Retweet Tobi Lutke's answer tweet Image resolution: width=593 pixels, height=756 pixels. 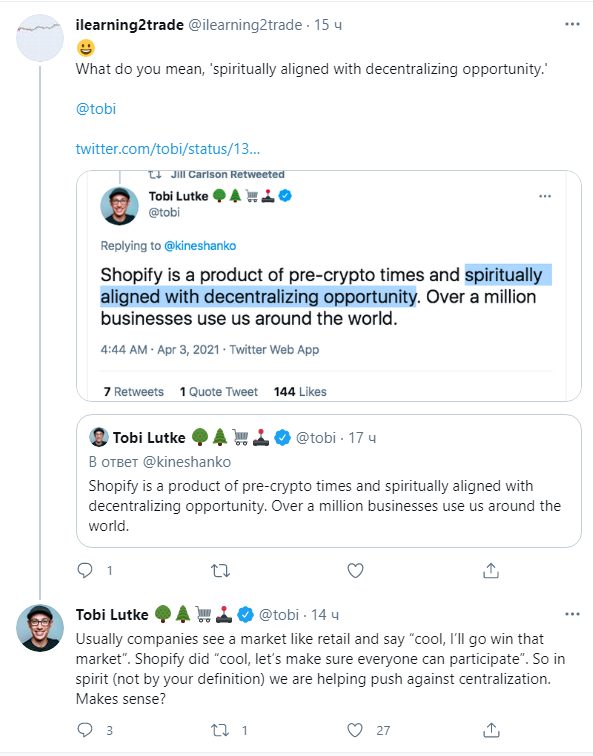[x=220, y=730]
